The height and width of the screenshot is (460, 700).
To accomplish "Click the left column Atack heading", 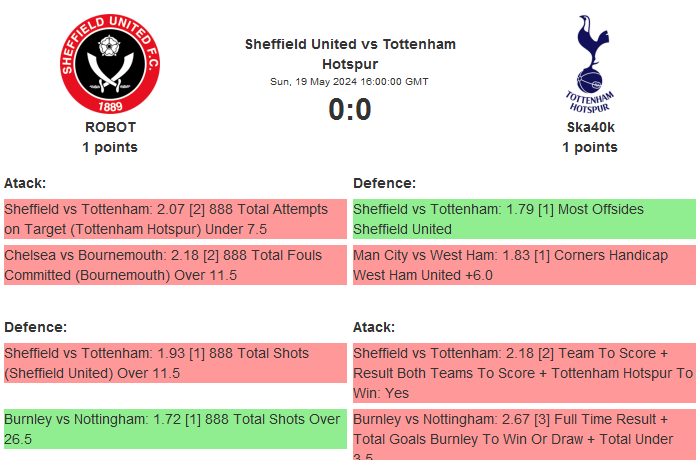I will click(x=25, y=183).
